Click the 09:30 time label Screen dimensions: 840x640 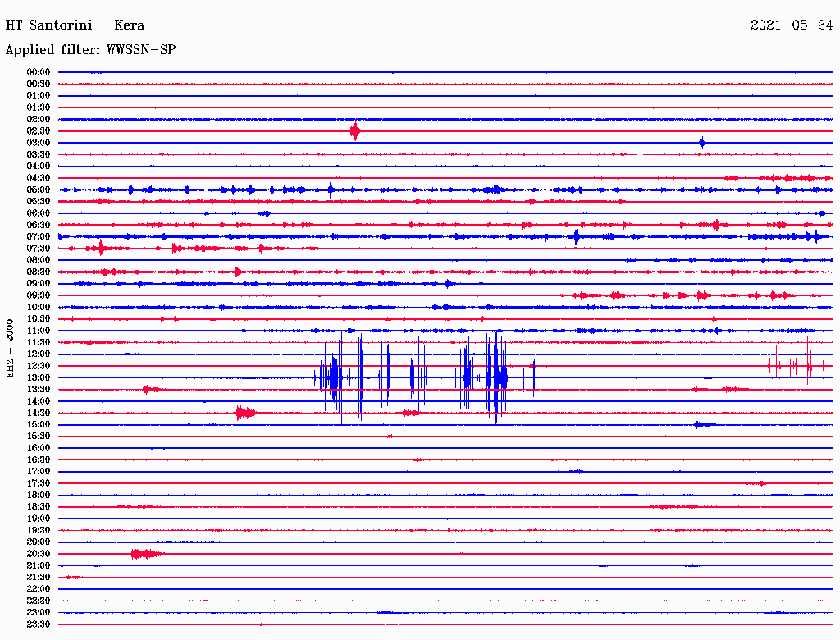click(x=39, y=295)
